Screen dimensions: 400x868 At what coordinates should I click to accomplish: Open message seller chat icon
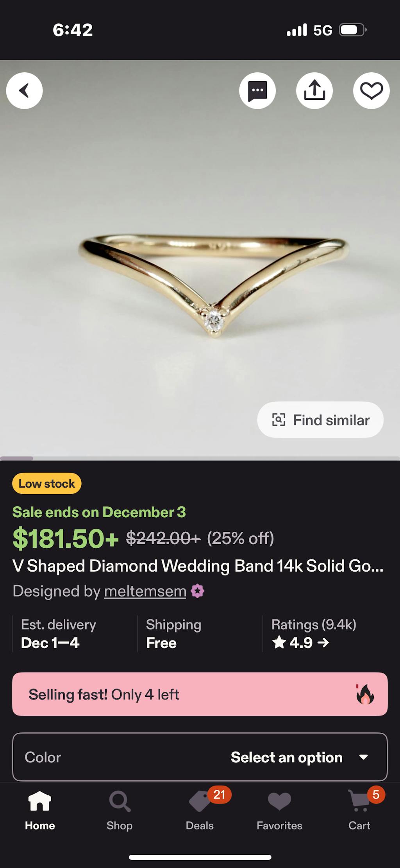pyautogui.click(x=257, y=91)
